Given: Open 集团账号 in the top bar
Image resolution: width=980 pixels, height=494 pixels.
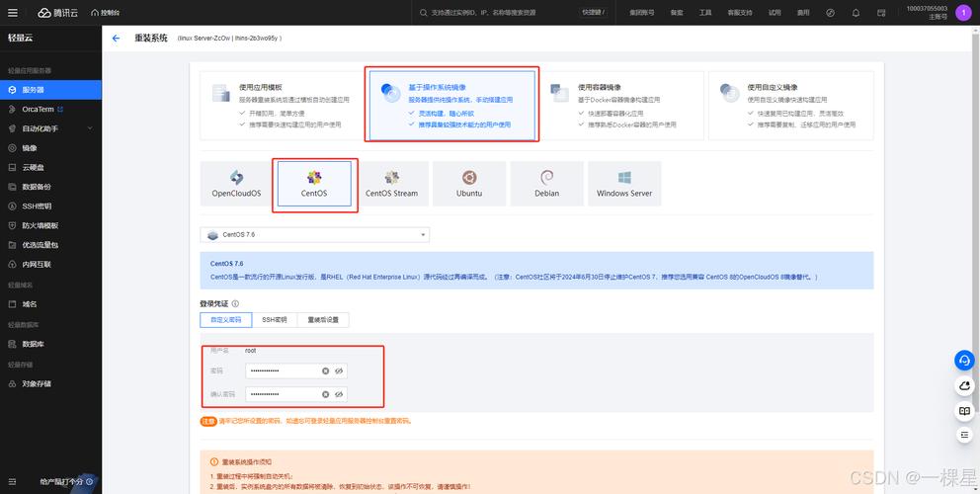Looking at the screenshot, I should (642, 13).
